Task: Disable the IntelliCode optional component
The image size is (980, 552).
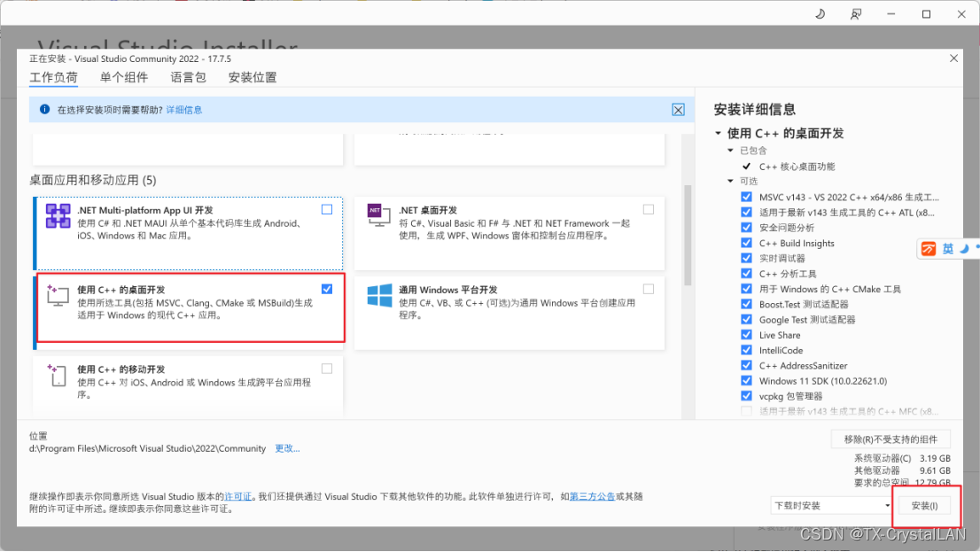Action: (746, 349)
